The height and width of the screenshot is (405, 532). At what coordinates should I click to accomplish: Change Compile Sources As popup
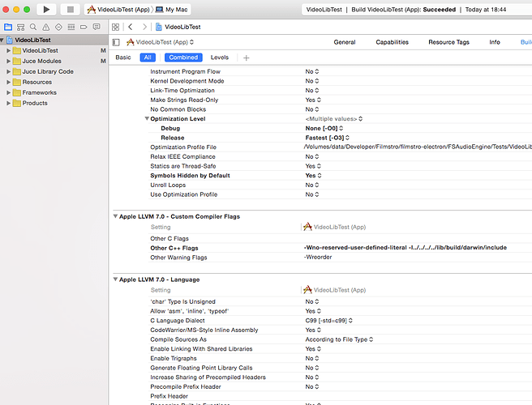pos(339,339)
